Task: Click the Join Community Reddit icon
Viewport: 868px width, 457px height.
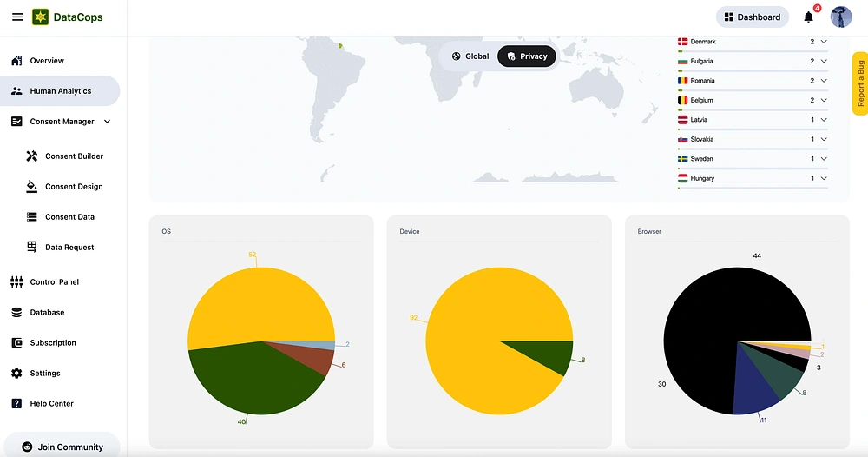Action: 27,447
